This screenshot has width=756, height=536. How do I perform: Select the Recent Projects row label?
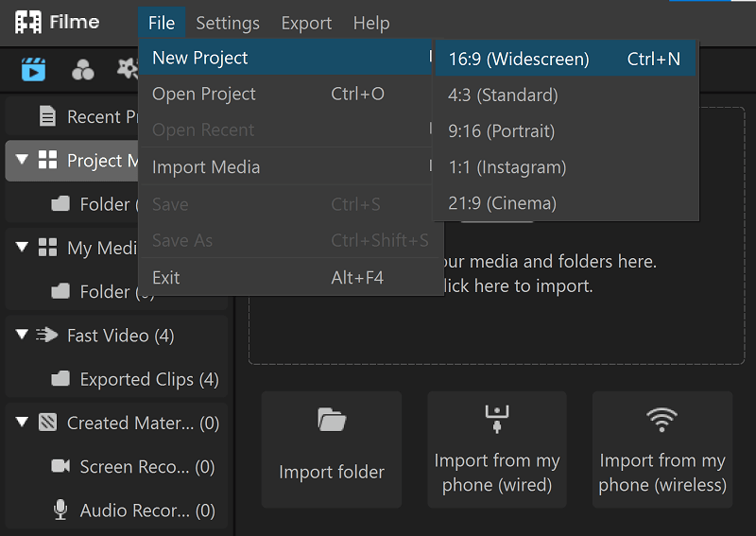coord(103,117)
